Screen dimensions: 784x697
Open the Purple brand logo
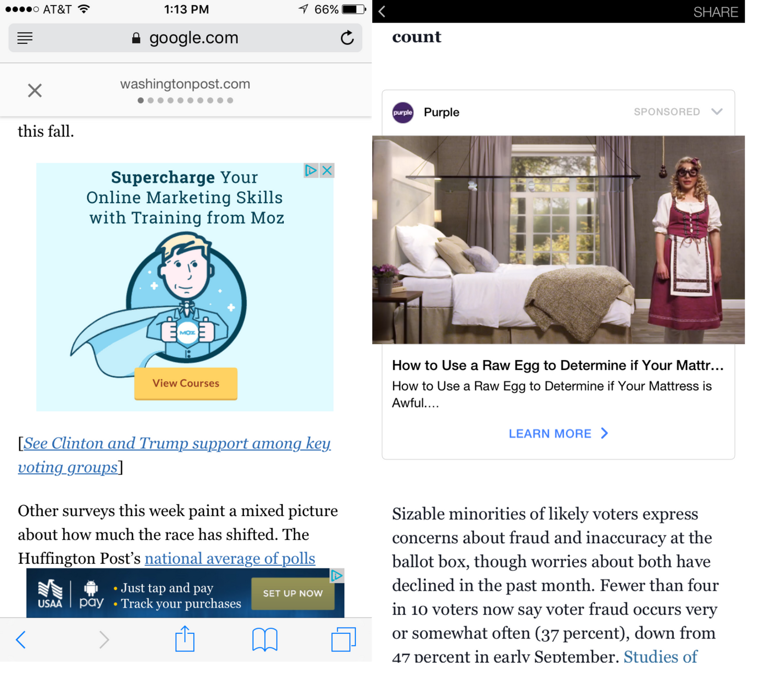[403, 112]
